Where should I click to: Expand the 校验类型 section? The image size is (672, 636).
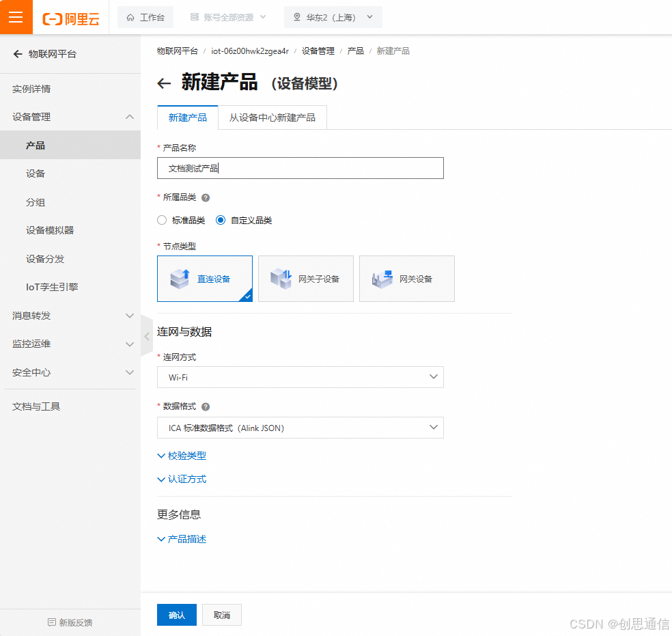[182, 456]
